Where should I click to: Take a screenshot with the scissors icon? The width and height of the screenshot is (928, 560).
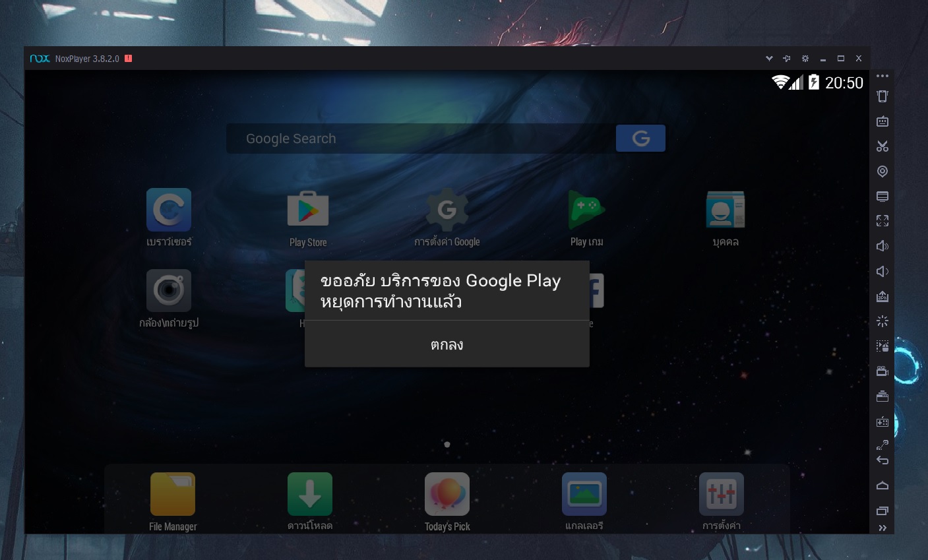pyautogui.click(x=882, y=146)
